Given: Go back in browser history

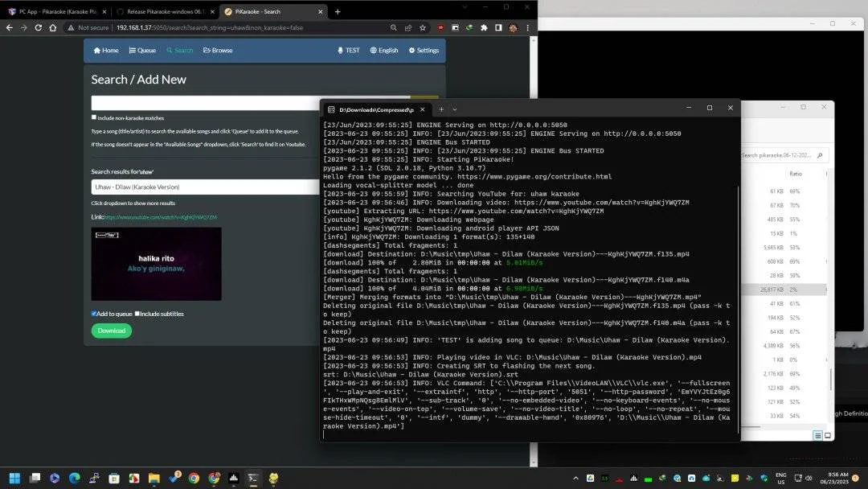Looking at the screenshot, I should coord(10,27).
